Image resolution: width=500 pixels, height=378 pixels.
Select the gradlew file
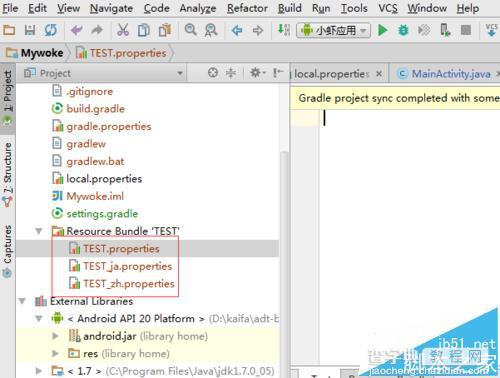tap(79, 144)
